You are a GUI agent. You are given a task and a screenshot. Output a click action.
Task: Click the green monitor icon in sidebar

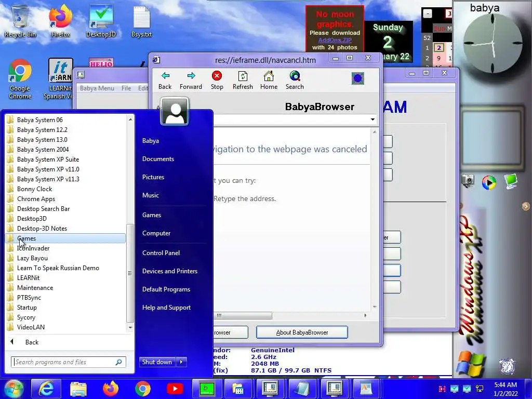[511, 181]
